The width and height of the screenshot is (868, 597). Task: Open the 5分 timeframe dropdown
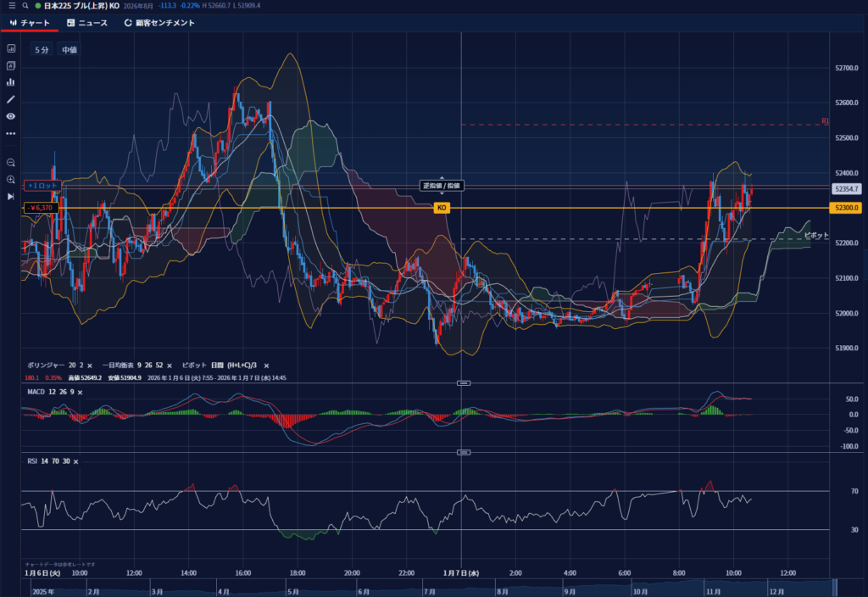[42, 50]
